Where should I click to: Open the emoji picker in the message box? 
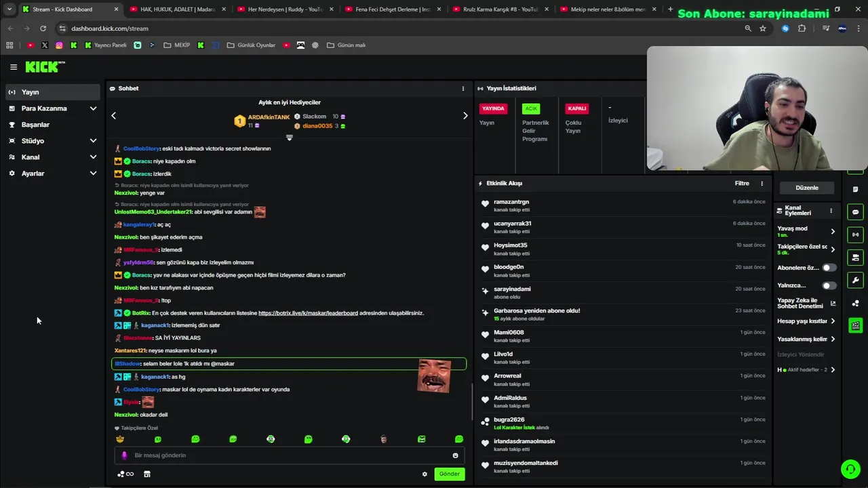pyautogui.click(x=455, y=455)
